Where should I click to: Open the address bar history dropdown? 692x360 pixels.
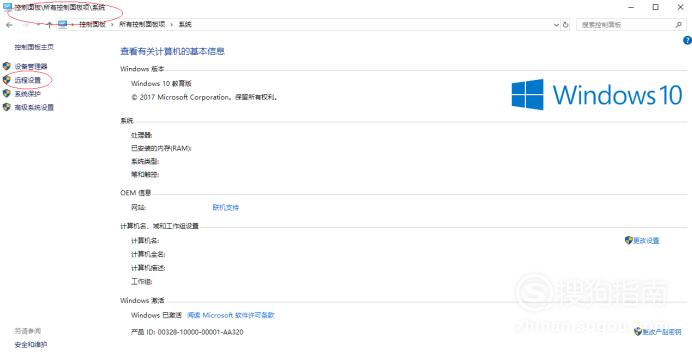pos(556,25)
